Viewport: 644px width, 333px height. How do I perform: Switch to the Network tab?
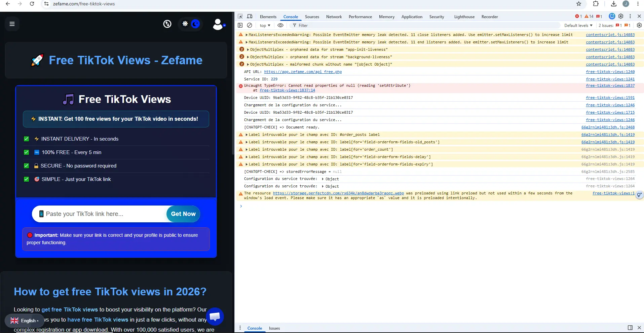tap(334, 17)
